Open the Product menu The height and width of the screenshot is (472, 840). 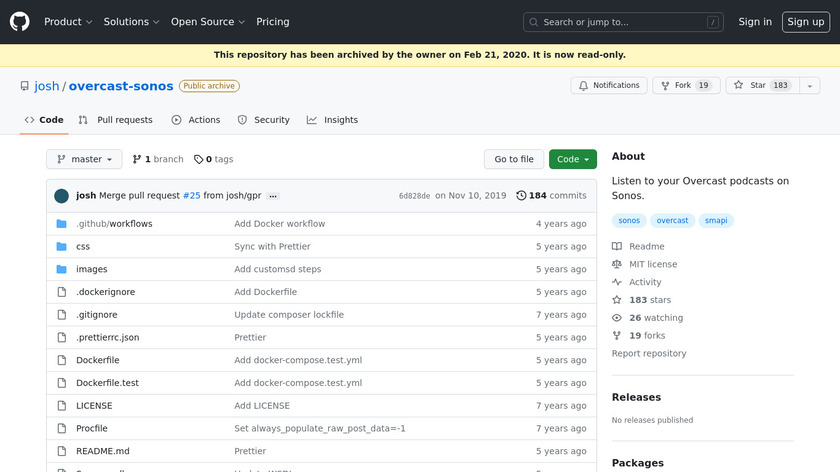click(x=68, y=22)
